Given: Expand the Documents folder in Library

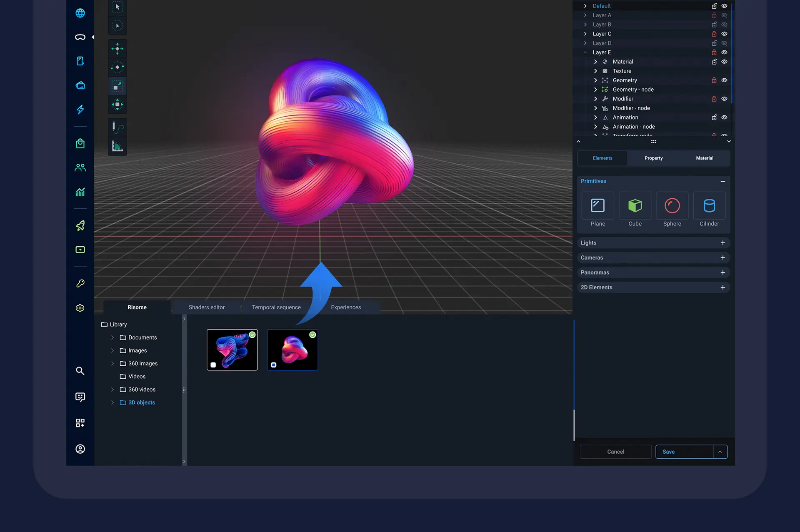Looking at the screenshot, I should pyautogui.click(x=112, y=337).
